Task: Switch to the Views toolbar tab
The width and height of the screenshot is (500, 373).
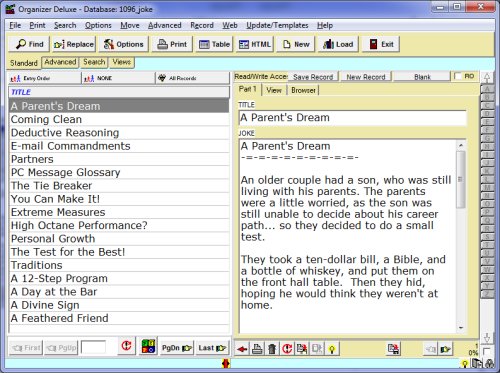Action: pyautogui.click(x=122, y=62)
